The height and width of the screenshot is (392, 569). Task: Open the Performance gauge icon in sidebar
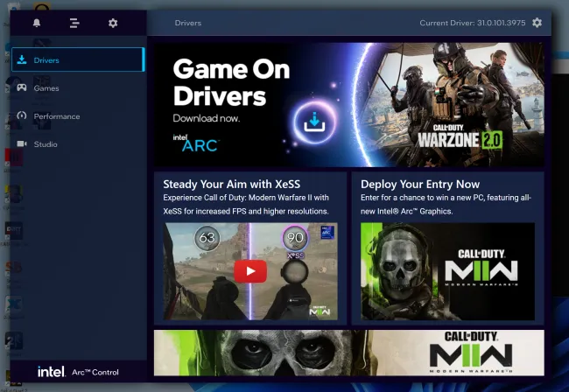tap(21, 116)
